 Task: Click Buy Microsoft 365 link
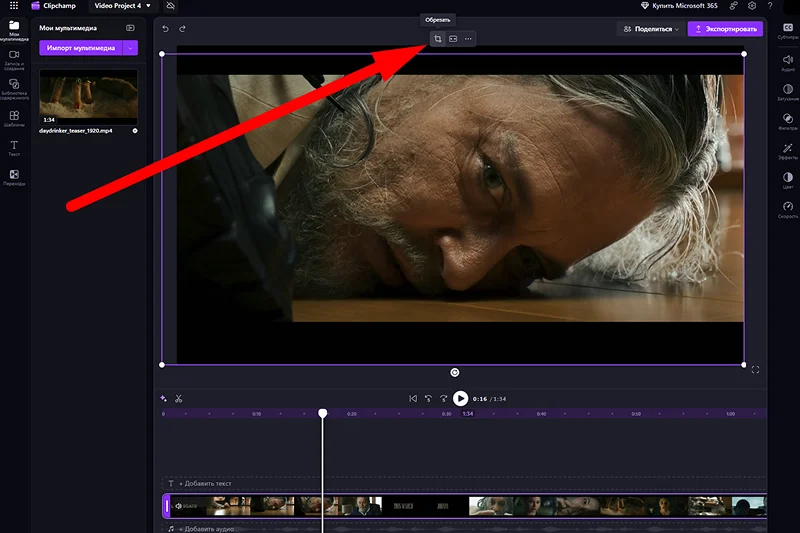679,6
